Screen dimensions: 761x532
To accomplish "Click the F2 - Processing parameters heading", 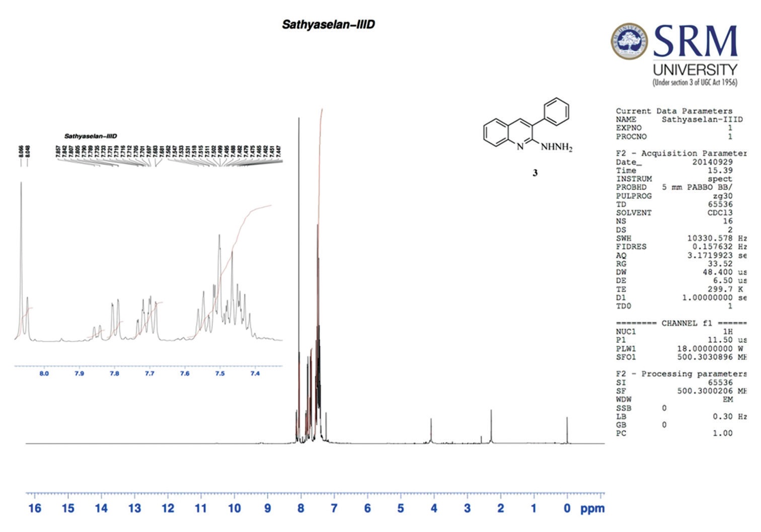I will tap(680, 374).
